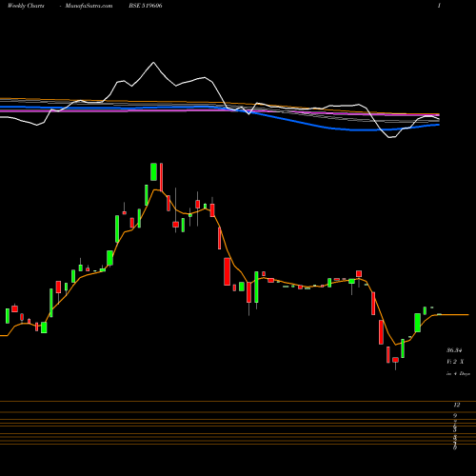The height and width of the screenshot is (476, 476).
Task: Click the "in 4 Days" label
Action: pos(458,373)
